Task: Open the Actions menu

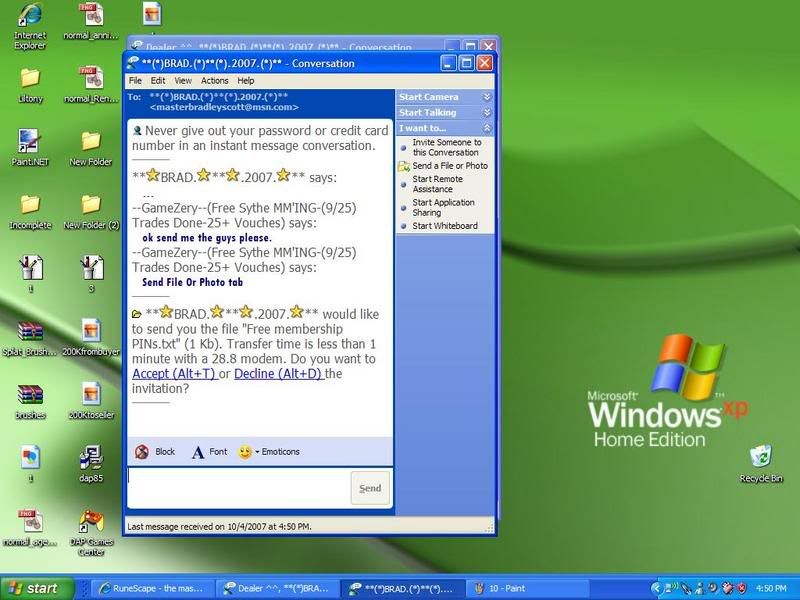Action: [x=214, y=81]
